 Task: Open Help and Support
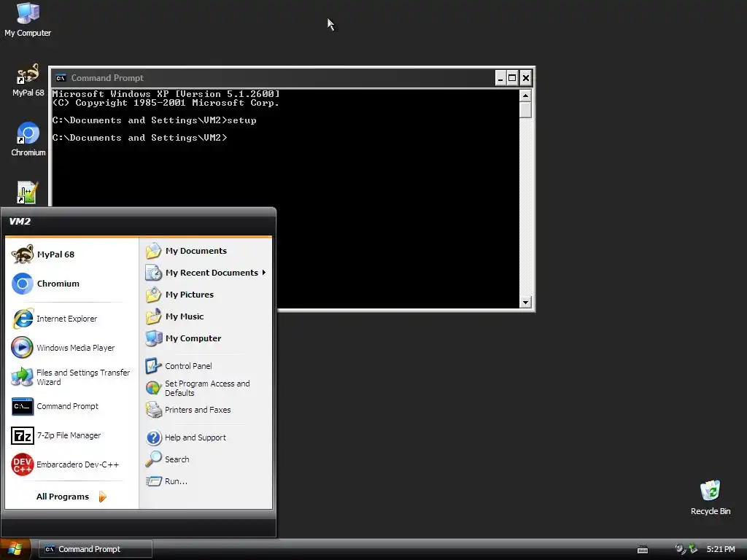(206, 437)
